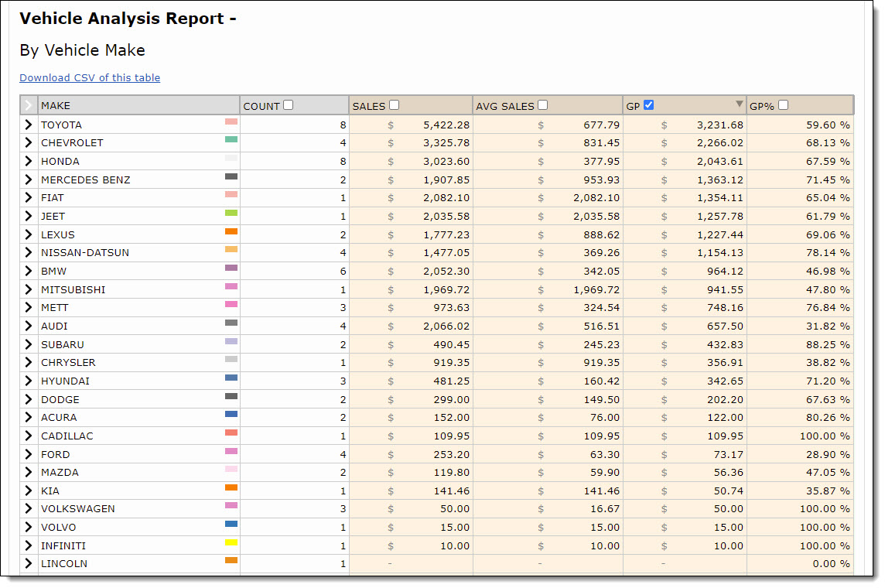This screenshot has width=885, height=588.
Task: Expand the JEET row
Action: (28, 216)
